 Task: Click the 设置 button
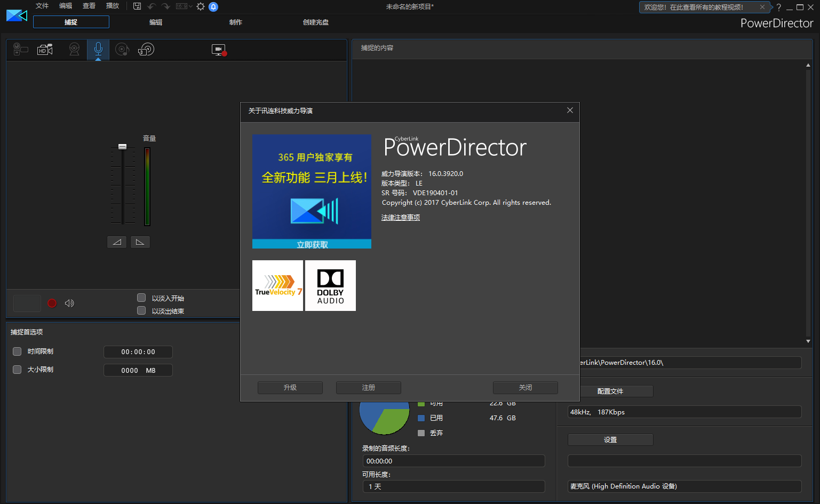[610, 440]
